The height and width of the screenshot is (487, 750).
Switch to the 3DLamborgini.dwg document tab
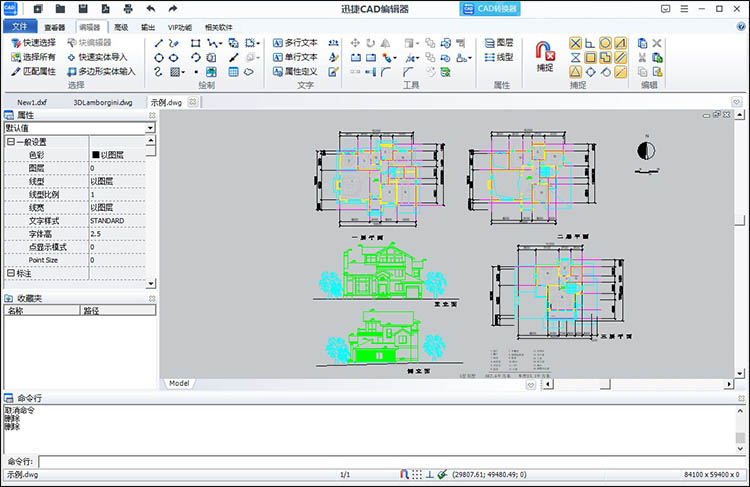pyautogui.click(x=103, y=102)
